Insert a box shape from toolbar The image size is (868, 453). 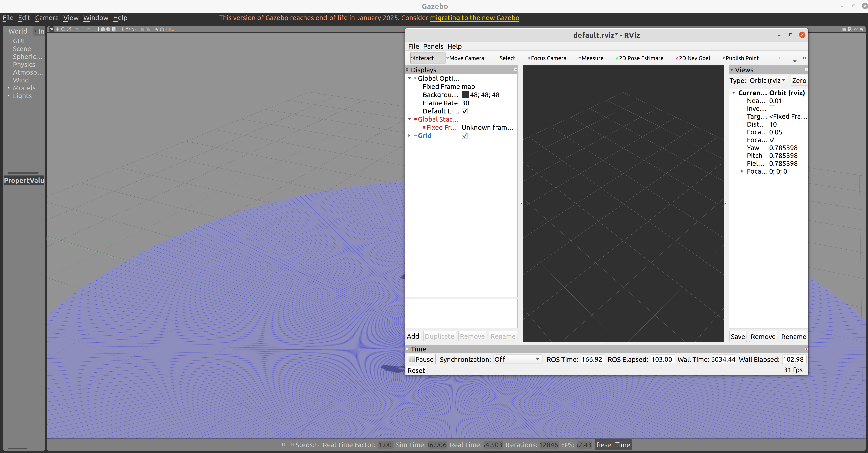103,29
